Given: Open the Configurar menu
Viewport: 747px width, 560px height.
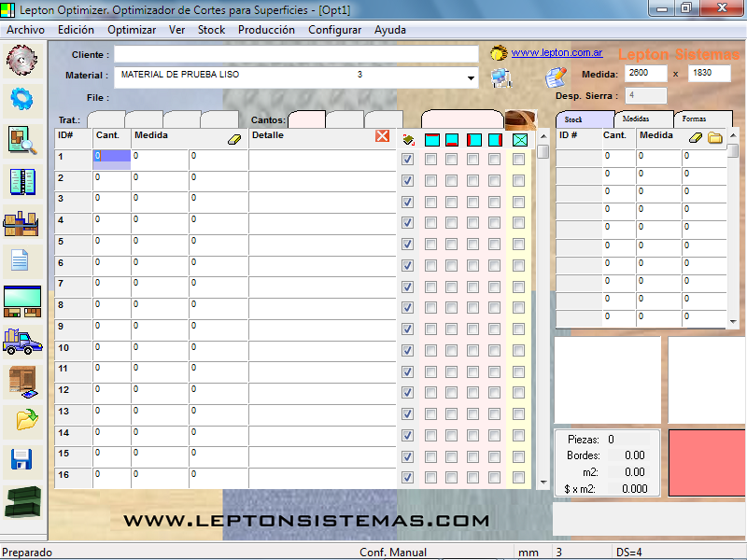Looking at the screenshot, I should pyautogui.click(x=335, y=30).
